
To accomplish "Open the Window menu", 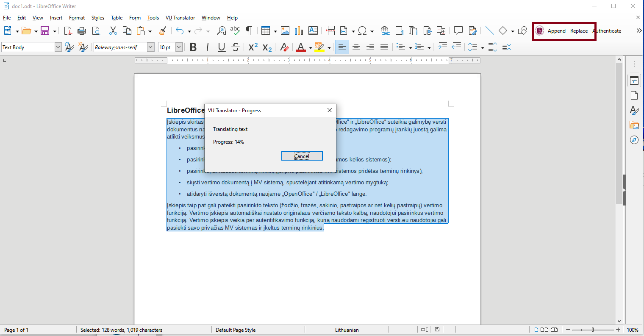I will pyautogui.click(x=211, y=18).
